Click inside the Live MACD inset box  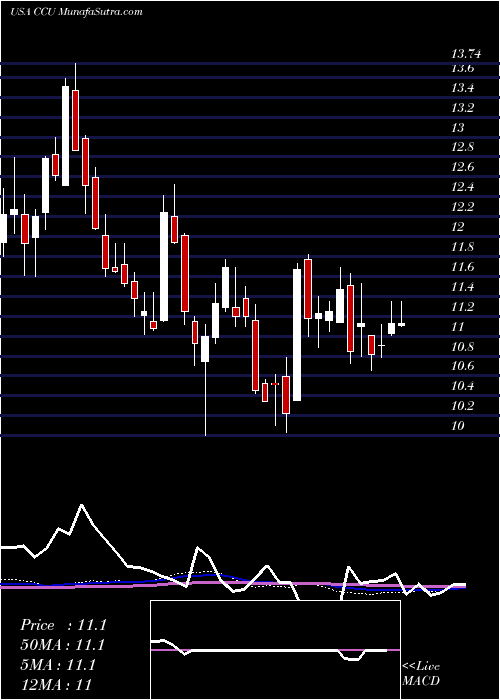275,650
